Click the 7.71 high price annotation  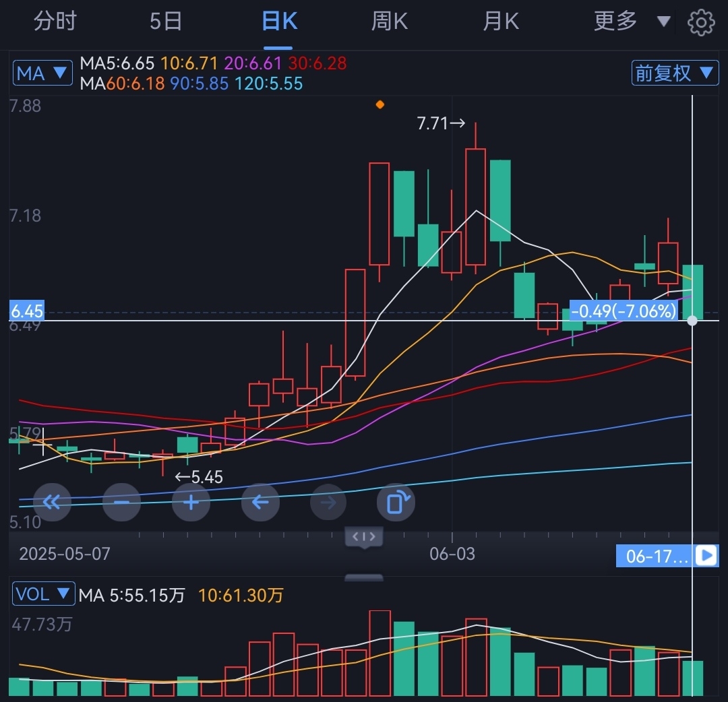(x=440, y=123)
